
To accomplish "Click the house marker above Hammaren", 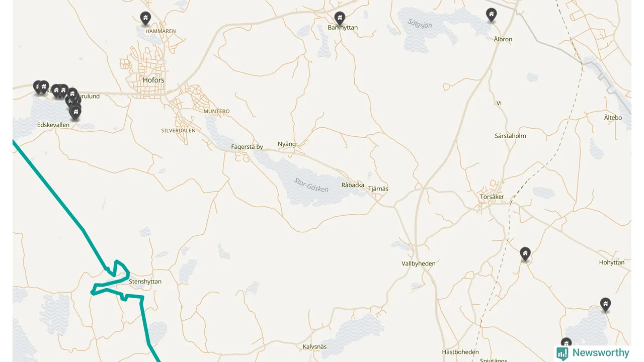I will [x=145, y=18].
